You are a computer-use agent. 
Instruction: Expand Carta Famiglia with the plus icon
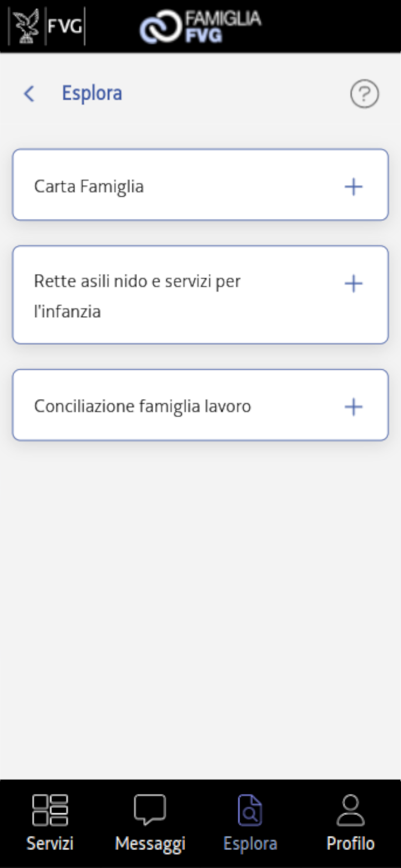pos(353,187)
